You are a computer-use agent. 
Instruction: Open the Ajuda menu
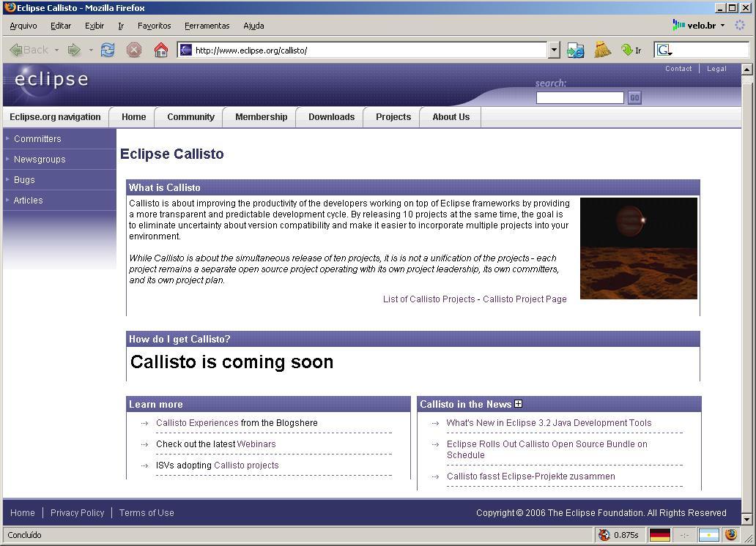[253, 26]
